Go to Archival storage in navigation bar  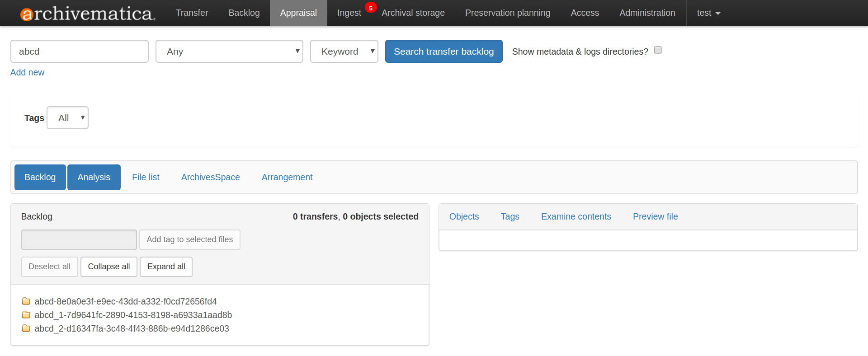coord(413,13)
